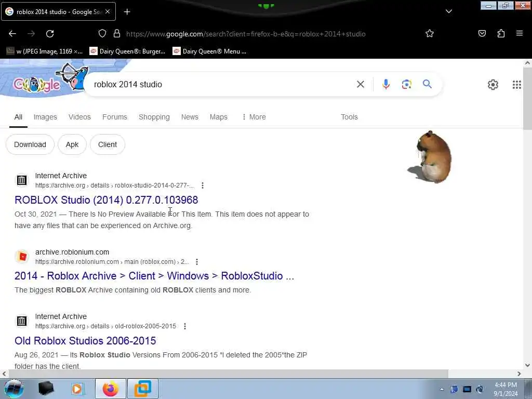Search by image with Google Lens
The height and width of the screenshot is (399, 532).
tap(406, 84)
